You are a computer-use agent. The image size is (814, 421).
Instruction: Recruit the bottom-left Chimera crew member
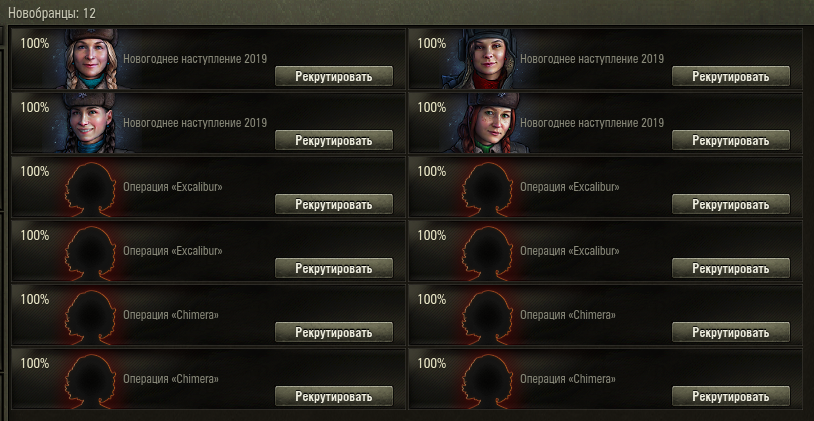coord(334,397)
